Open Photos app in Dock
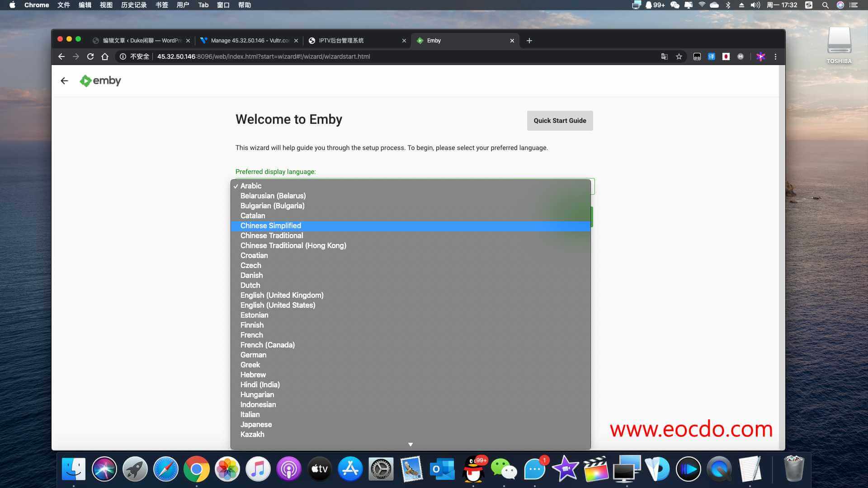 pos(227,469)
